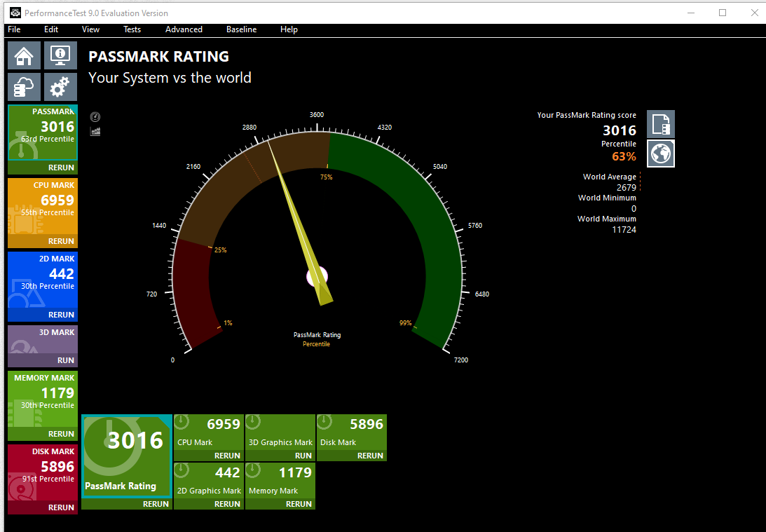The width and height of the screenshot is (766, 532).
Task: Open the Advanced menu
Action: 184,29
